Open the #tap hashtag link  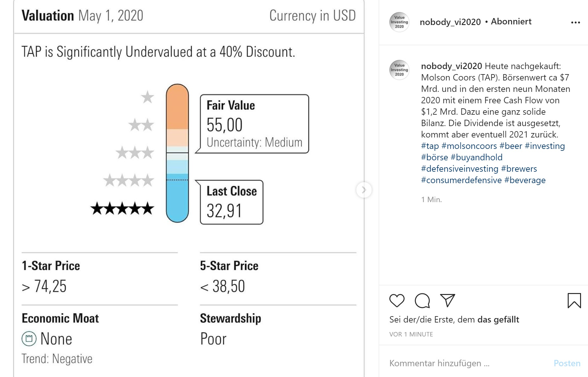tap(430, 146)
